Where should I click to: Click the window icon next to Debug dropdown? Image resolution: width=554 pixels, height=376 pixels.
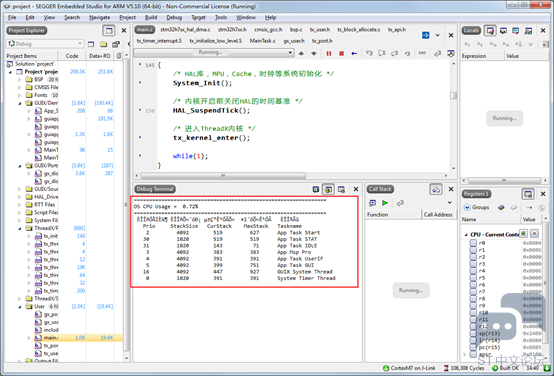pyautogui.click(x=91, y=44)
